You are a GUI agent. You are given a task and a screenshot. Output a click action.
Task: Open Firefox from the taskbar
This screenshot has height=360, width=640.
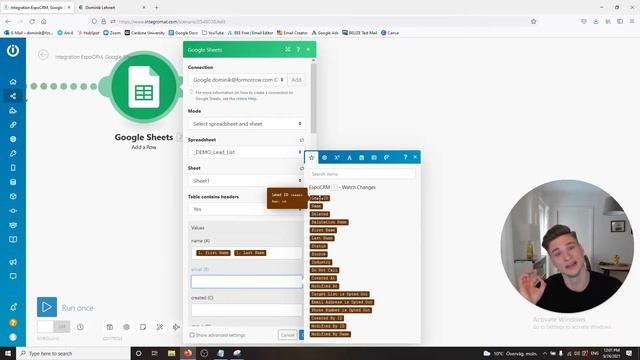(x=188, y=353)
